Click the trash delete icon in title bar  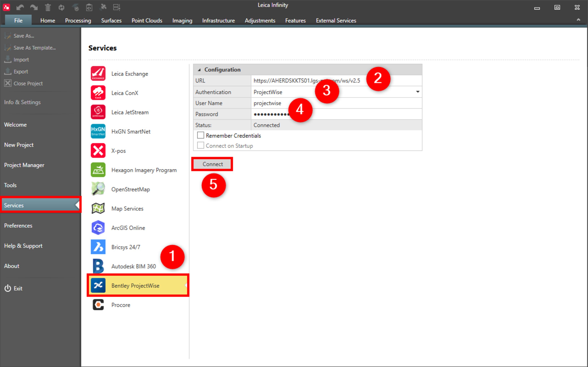[x=48, y=8]
